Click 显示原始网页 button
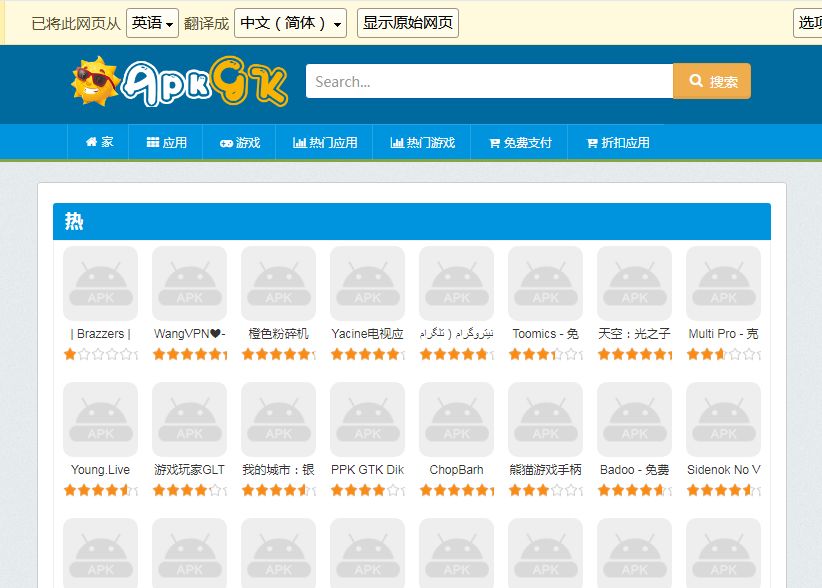 coord(408,23)
